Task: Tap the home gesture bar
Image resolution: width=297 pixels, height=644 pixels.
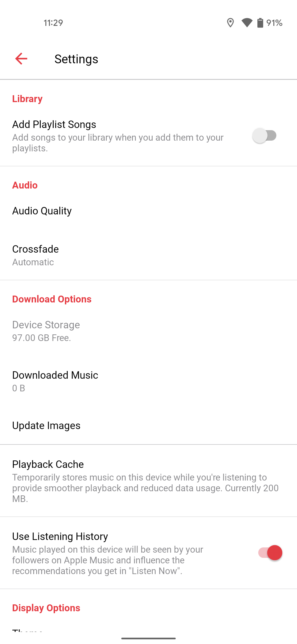Action: (x=148, y=638)
